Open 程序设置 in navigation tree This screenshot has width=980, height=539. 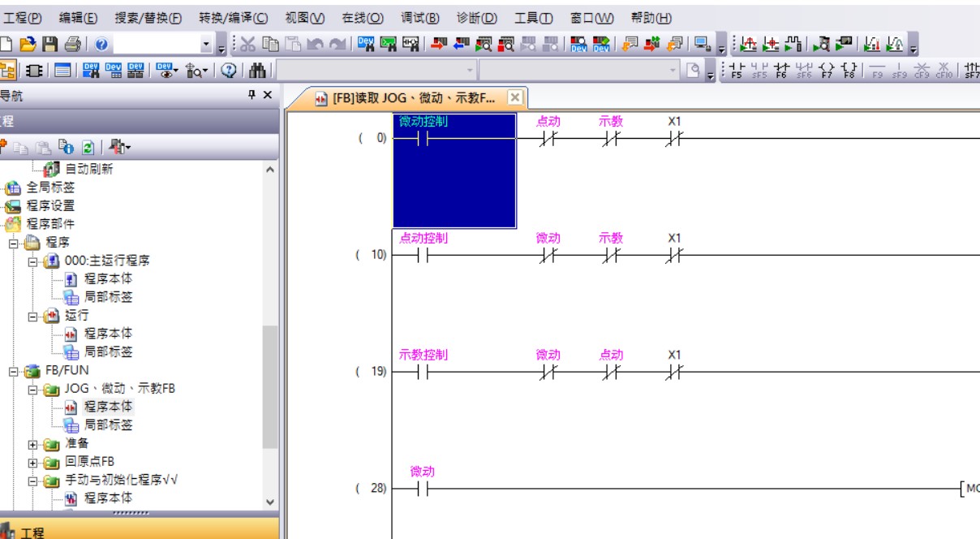(50, 205)
